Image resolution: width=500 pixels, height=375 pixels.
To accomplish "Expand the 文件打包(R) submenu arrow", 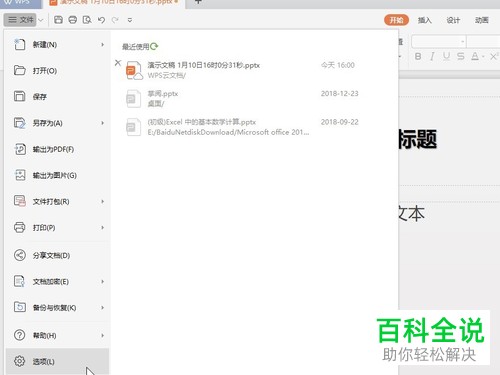I will point(102,201).
